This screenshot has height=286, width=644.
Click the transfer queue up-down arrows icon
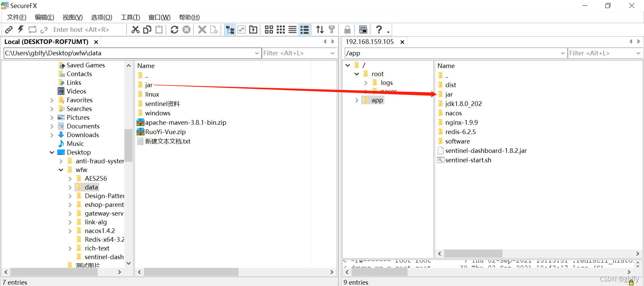[320, 30]
